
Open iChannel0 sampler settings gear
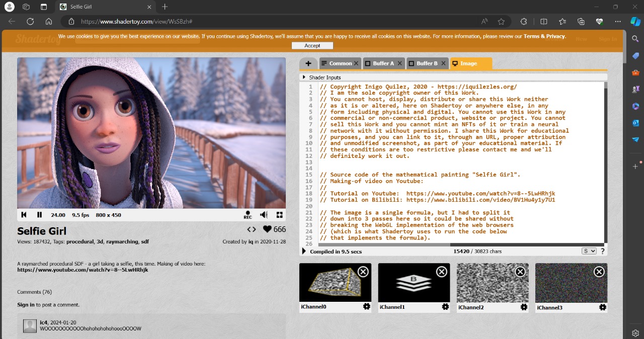pyautogui.click(x=366, y=307)
